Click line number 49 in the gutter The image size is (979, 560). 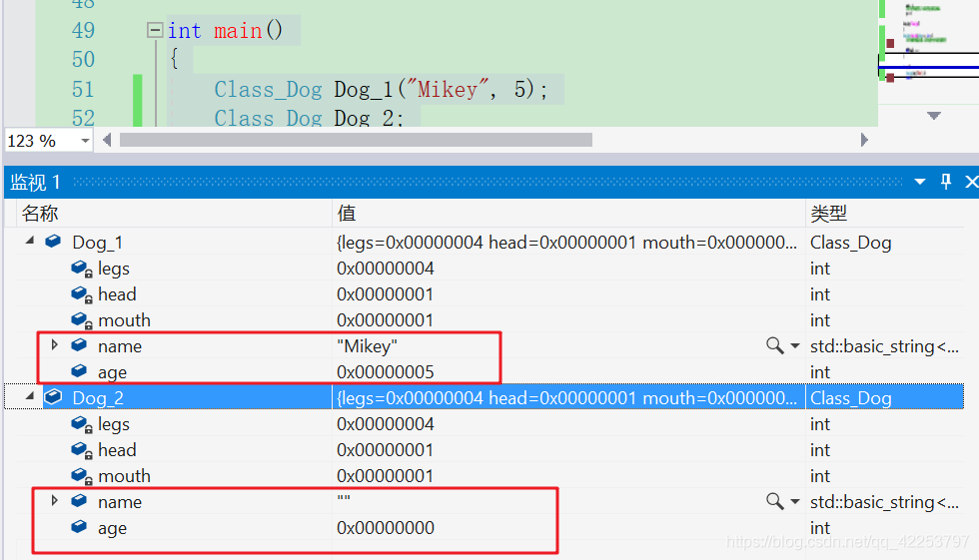point(83,30)
